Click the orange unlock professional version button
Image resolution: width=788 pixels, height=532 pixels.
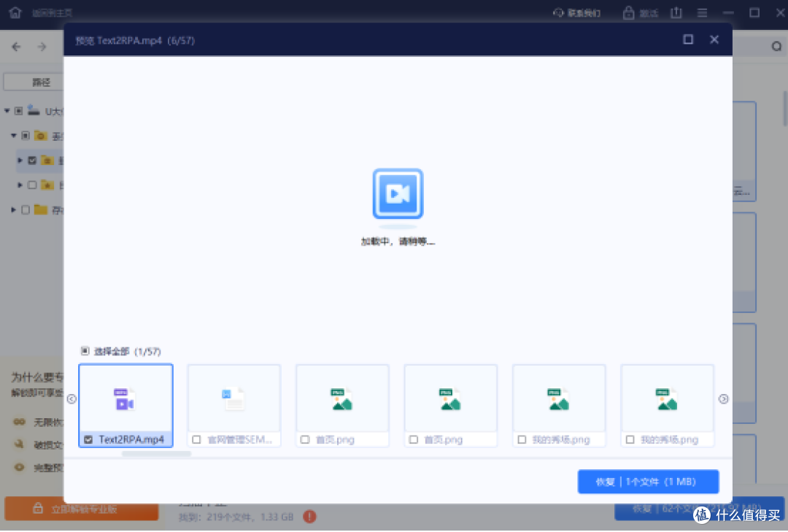tap(82, 509)
